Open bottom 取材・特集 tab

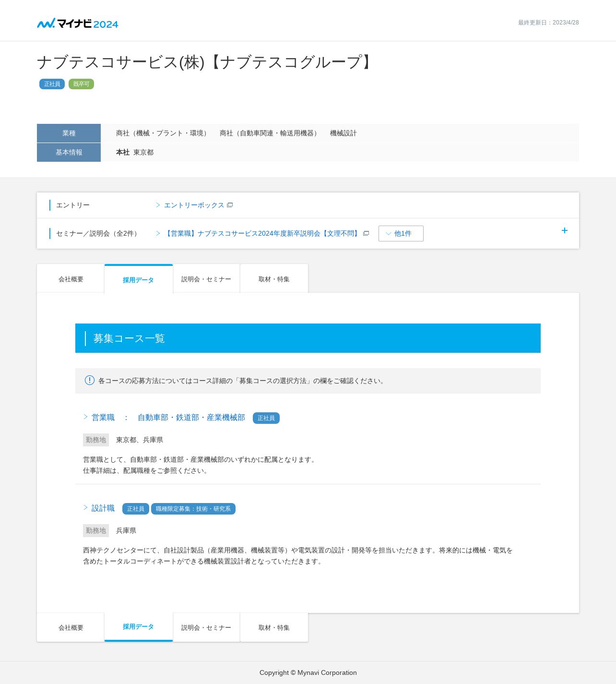tap(274, 627)
